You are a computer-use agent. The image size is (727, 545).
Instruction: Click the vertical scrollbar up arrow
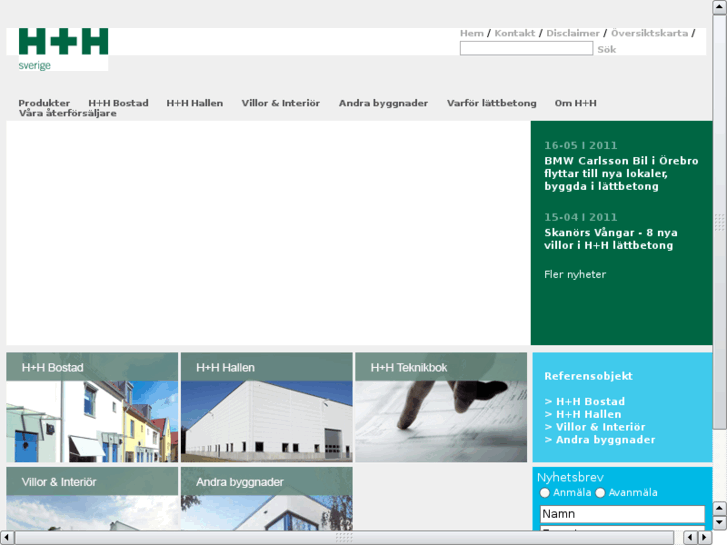click(x=720, y=7)
